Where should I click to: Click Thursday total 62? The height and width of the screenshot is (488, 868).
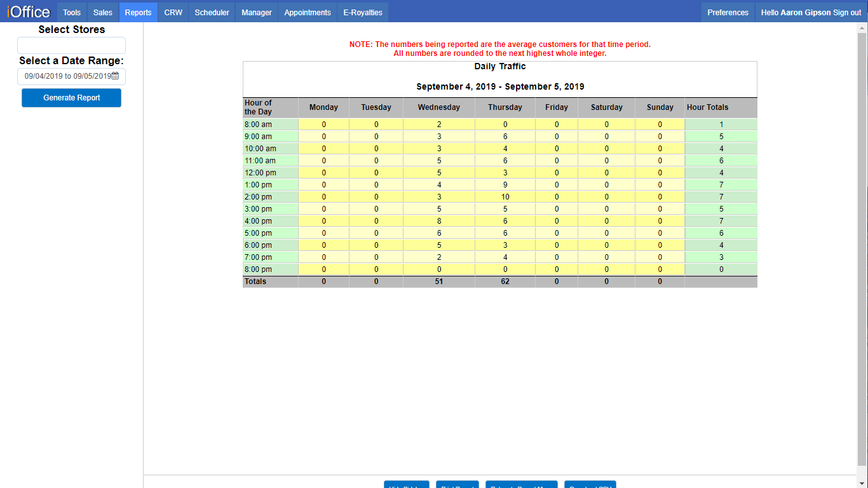[505, 281]
